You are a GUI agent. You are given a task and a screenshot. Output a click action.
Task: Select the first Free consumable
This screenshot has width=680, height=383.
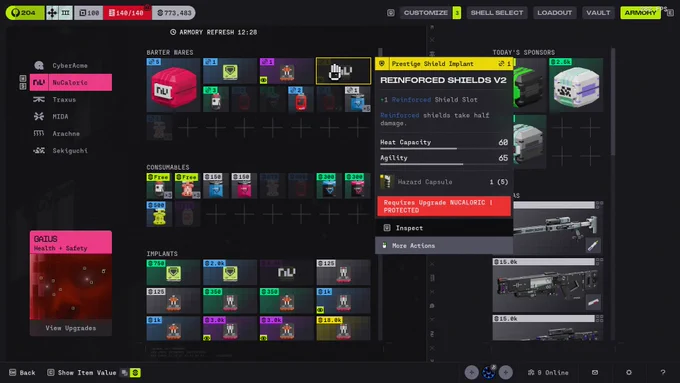pyautogui.click(x=159, y=186)
